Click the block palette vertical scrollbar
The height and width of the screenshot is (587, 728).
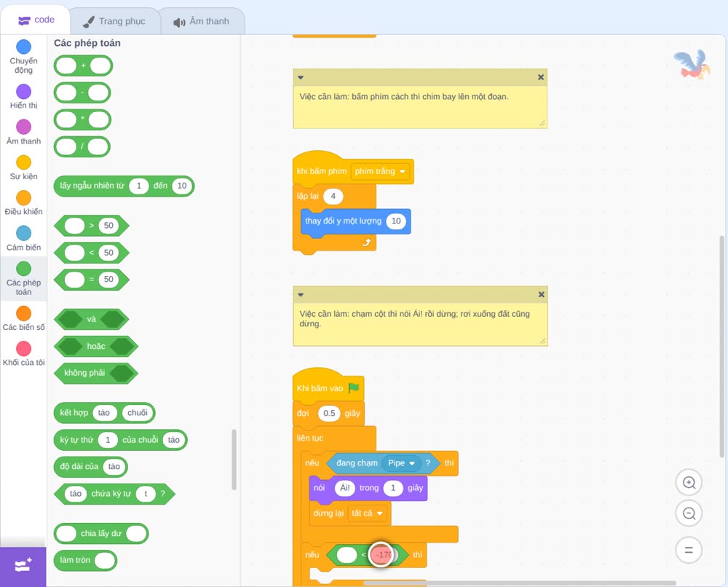tap(234, 460)
